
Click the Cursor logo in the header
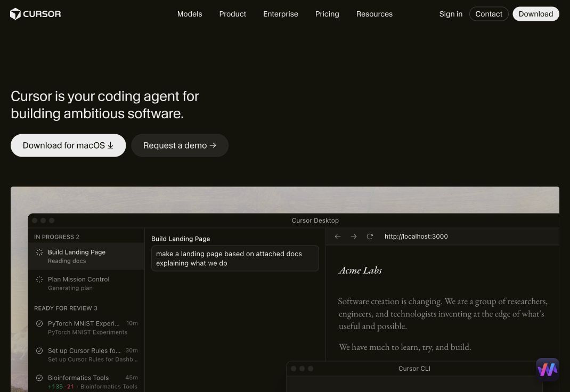click(x=35, y=14)
